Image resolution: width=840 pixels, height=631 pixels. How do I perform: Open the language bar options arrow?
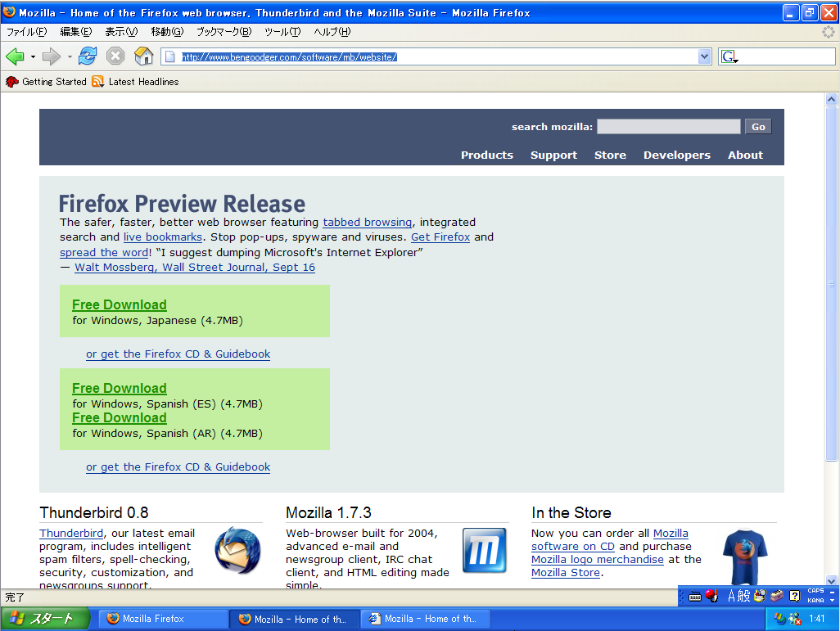(x=832, y=601)
